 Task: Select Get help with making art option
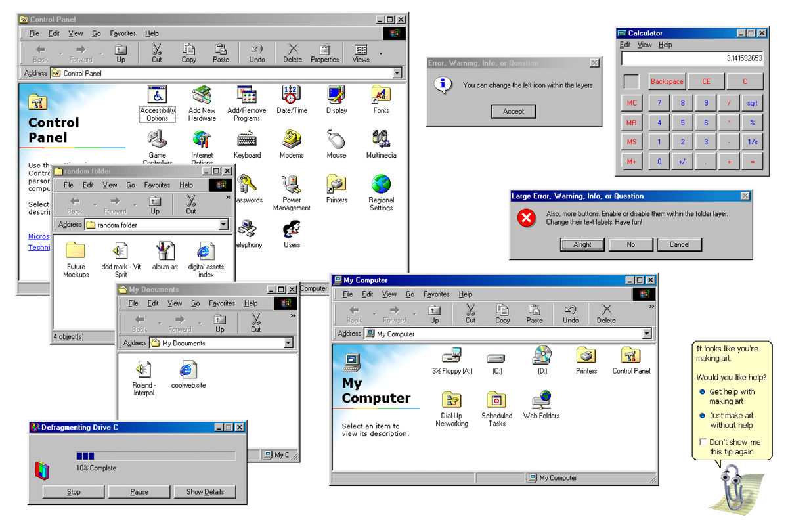(x=702, y=392)
